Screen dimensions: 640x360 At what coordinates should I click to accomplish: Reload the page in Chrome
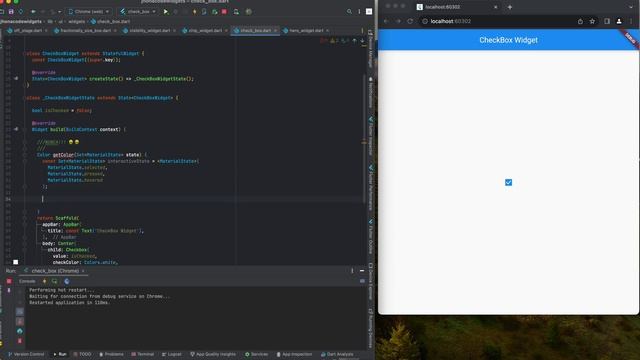410,21
